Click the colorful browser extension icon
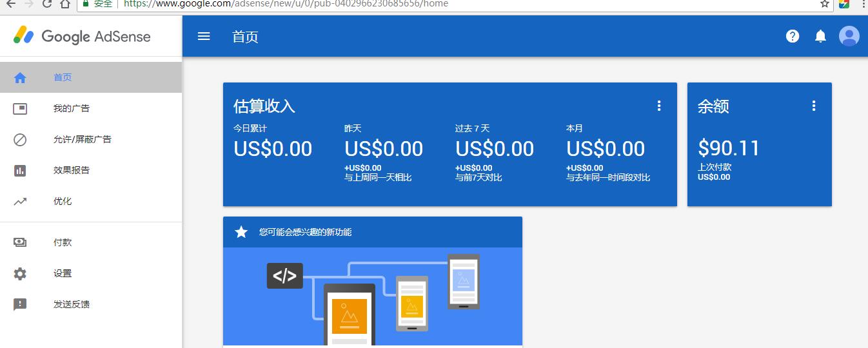 (844, 4)
